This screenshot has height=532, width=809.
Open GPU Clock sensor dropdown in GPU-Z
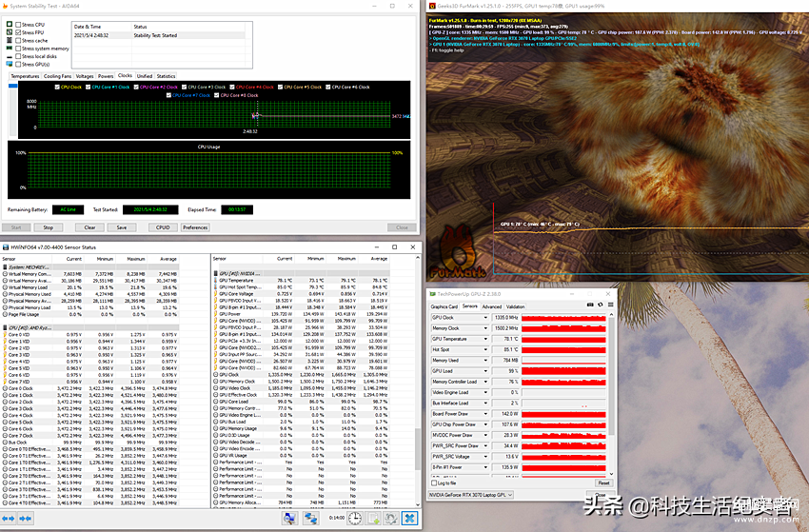[485, 317]
